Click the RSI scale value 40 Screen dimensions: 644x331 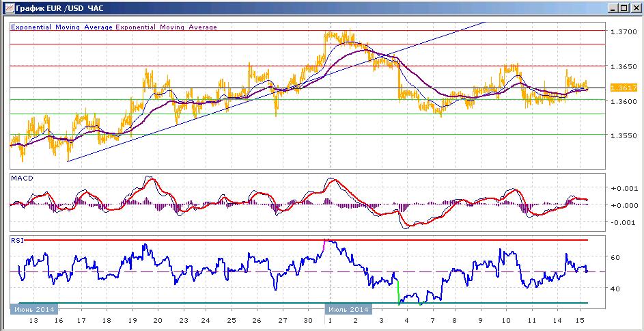616,289
